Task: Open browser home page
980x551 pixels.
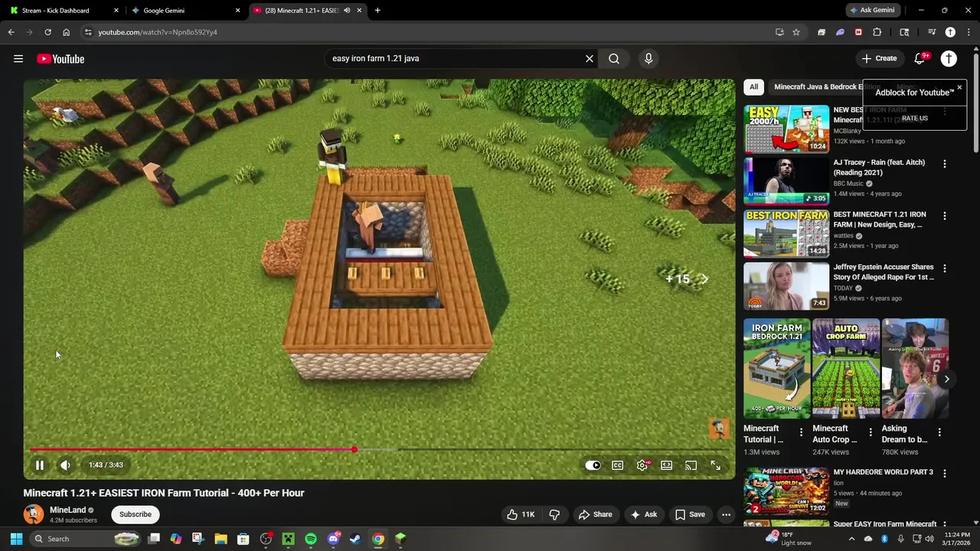Action: (x=66, y=32)
